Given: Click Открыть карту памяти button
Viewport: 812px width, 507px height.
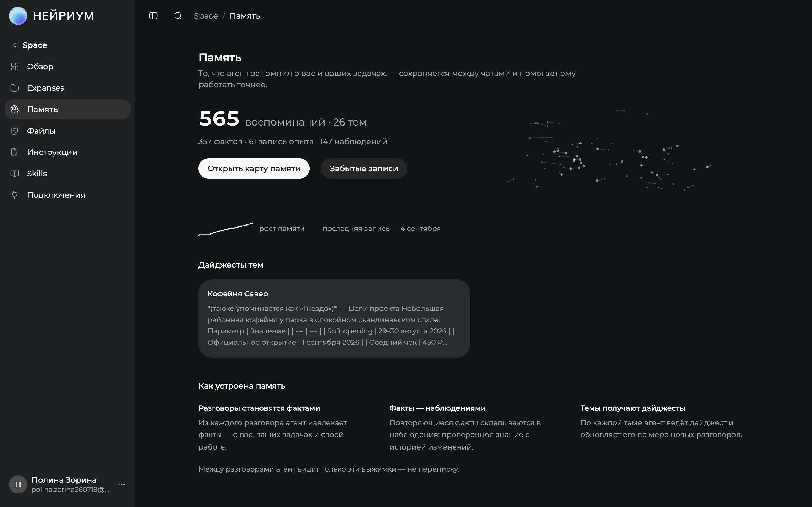Looking at the screenshot, I should tap(254, 168).
